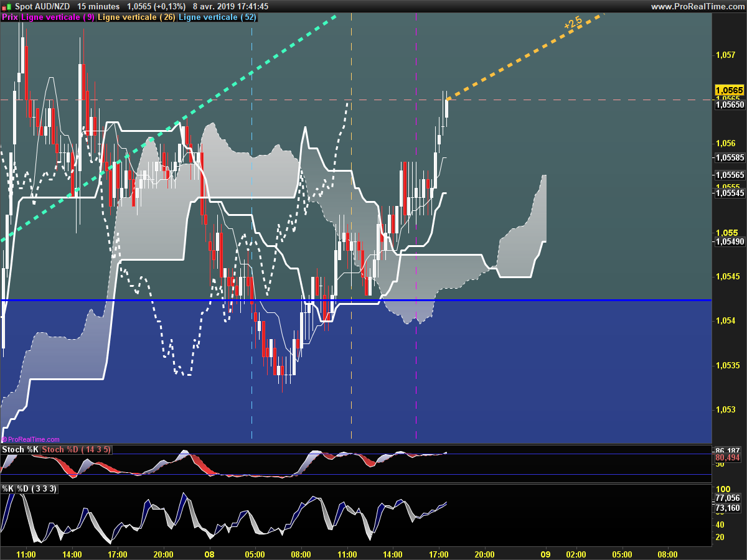Click the %D (3 3 3) indicator label
The width and height of the screenshot is (747, 560).
37,489
